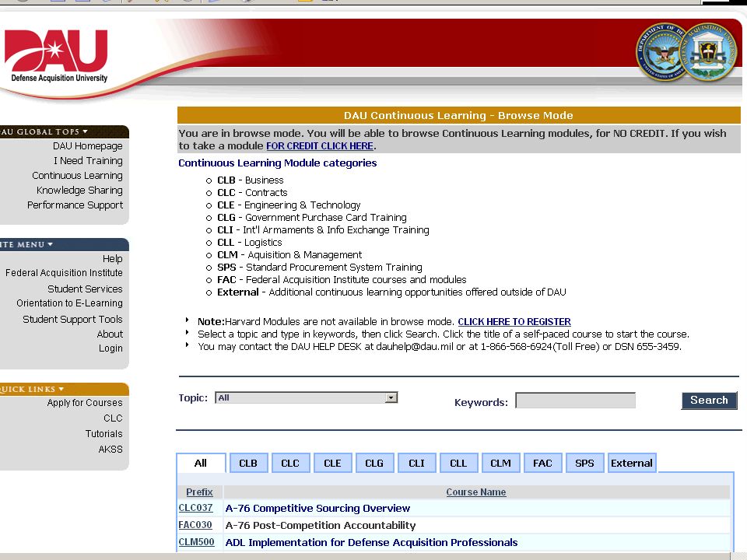Switch to the CLM tab
Image resolution: width=747 pixels, height=560 pixels.
coord(500,464)
